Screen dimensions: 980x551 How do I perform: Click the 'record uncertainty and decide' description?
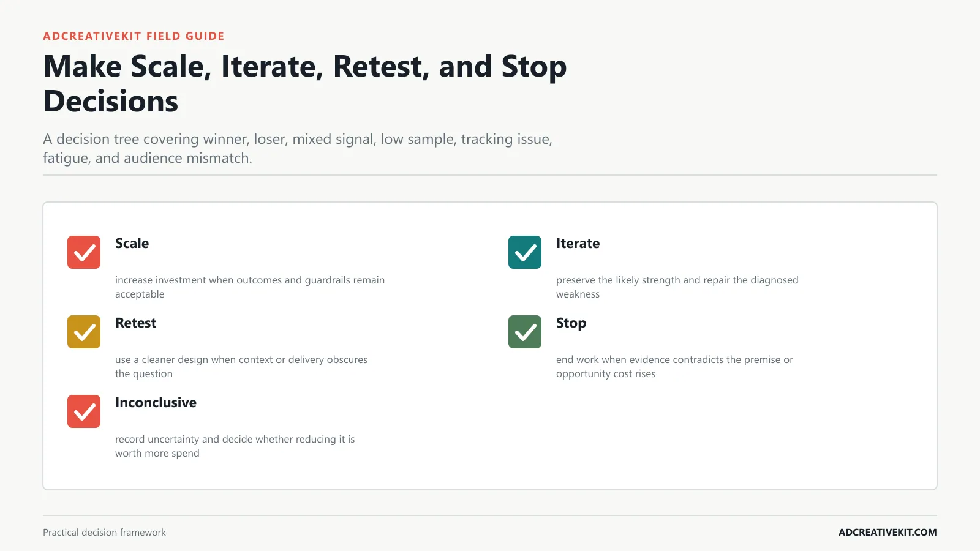coord(235,446)
